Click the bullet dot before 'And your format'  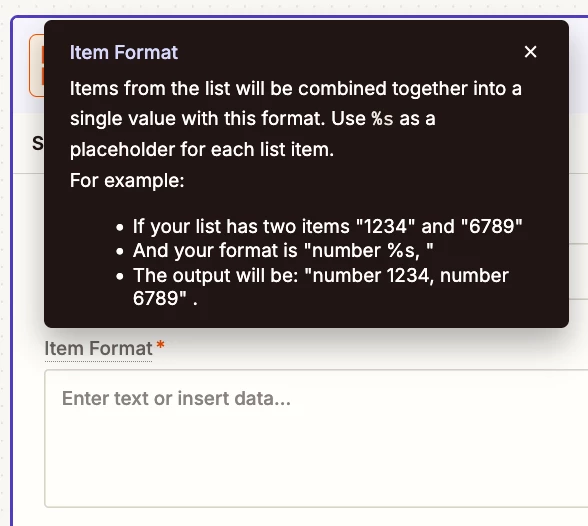pos(120,252)
